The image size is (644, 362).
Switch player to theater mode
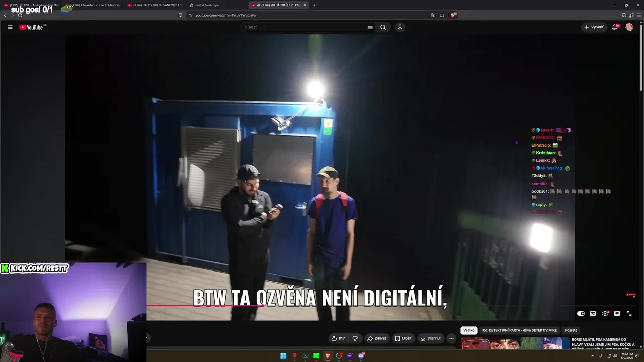point(617,314)
